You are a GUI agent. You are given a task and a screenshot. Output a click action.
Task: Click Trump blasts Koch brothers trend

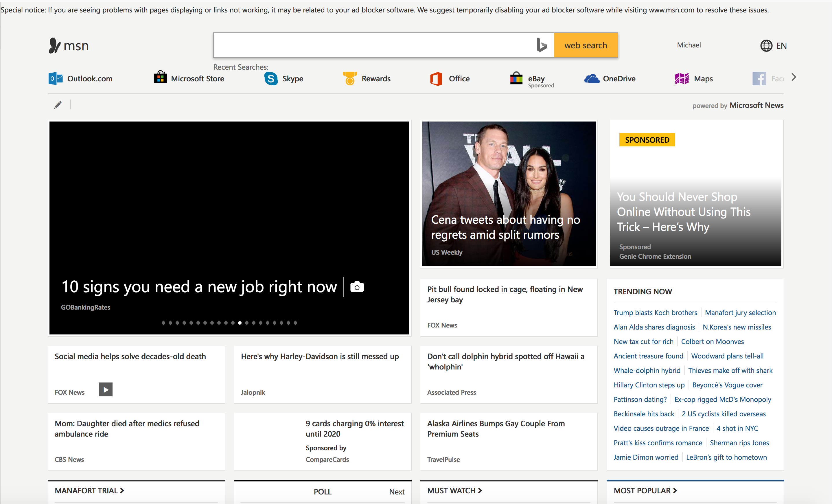pos(655,312)
